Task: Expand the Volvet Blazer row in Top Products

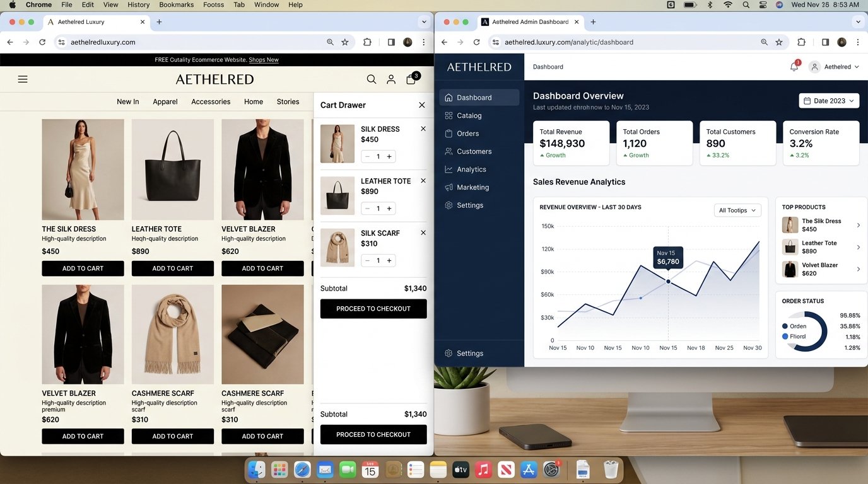Action: pos(859,269)
